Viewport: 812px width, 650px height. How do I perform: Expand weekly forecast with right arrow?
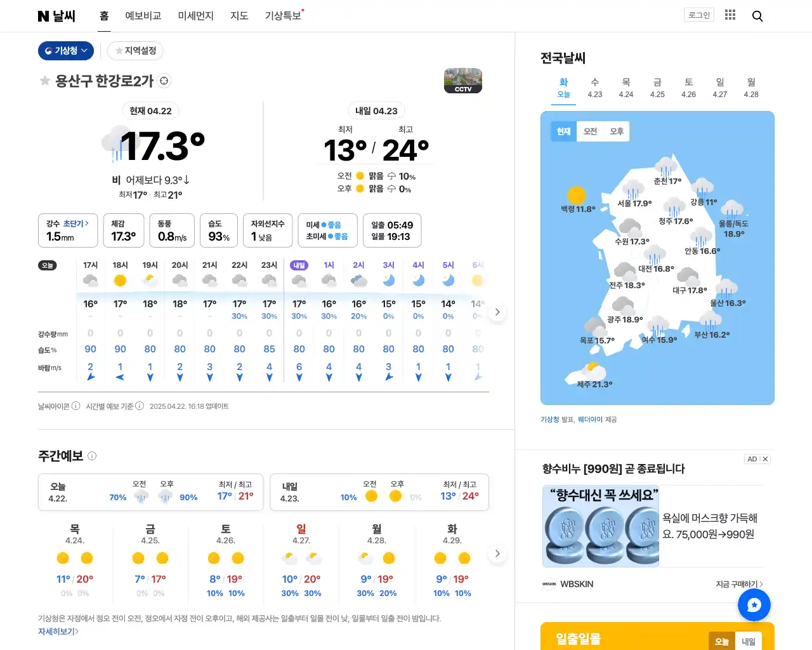coord(497,554)
